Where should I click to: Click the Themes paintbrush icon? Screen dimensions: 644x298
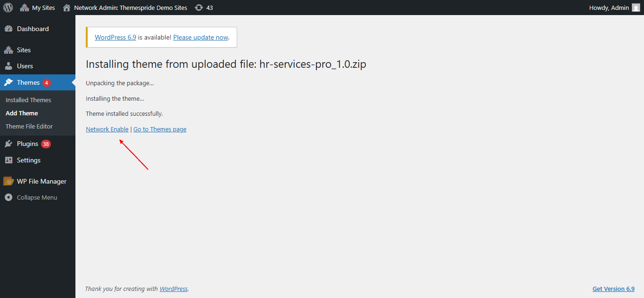tap(8, 82)
